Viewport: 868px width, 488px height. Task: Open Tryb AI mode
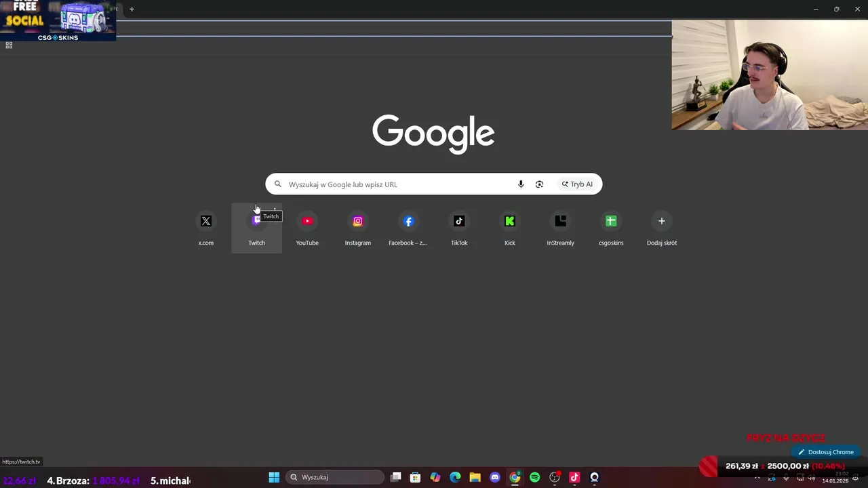point(577,184)
